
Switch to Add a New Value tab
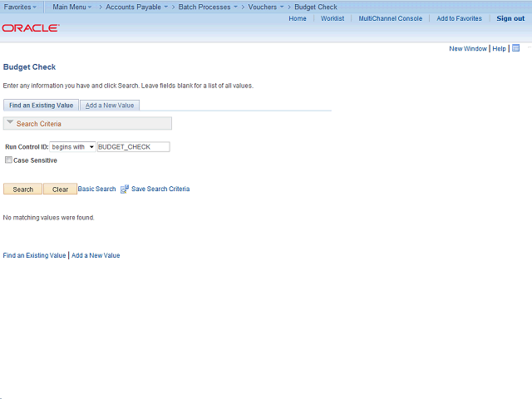click(x=110, y=106)
